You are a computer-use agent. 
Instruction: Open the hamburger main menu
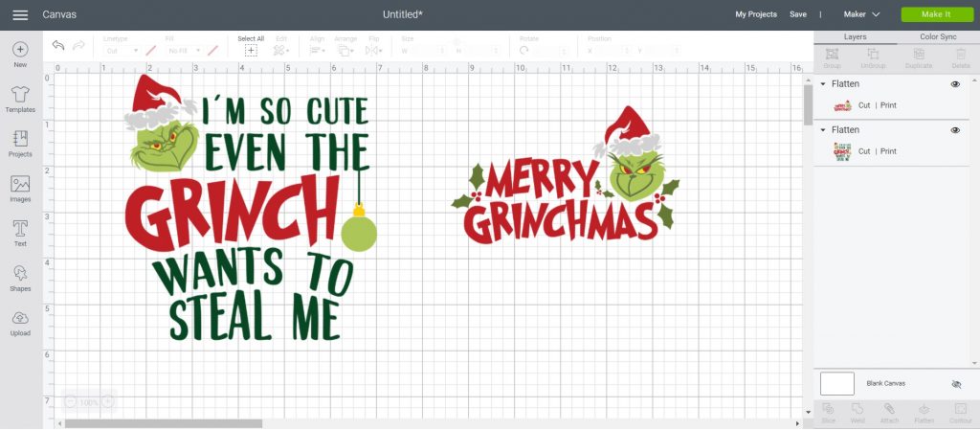coord(20,15)
